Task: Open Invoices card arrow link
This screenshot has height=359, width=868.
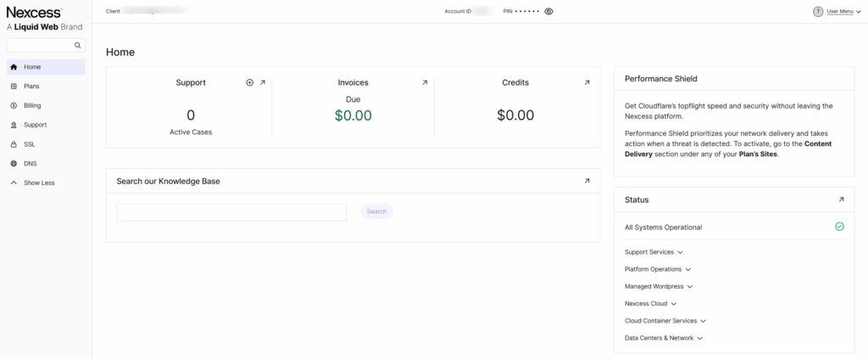Action: point(425,82)
